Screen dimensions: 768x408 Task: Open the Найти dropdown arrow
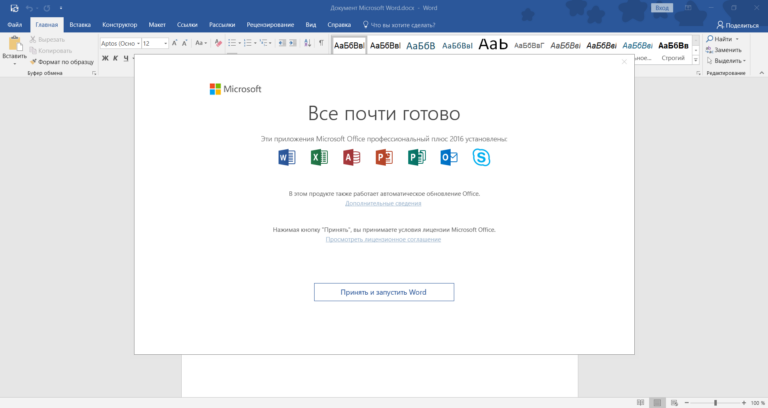(737, 39)
